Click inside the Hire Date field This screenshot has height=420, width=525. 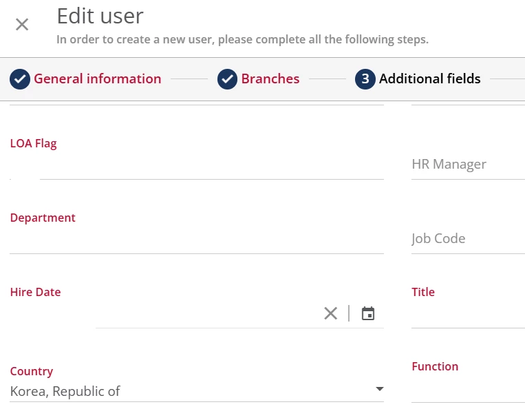point(206,314)
